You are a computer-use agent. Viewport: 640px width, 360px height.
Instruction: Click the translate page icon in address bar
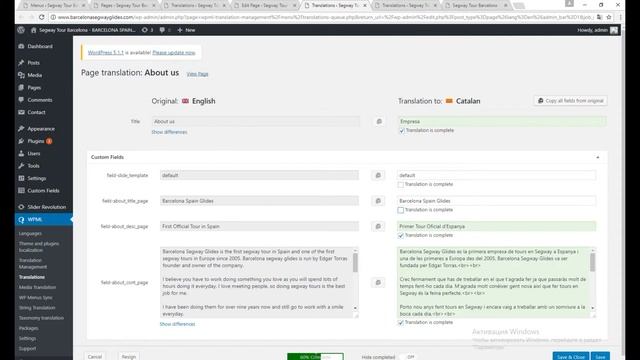pos(599,17)
